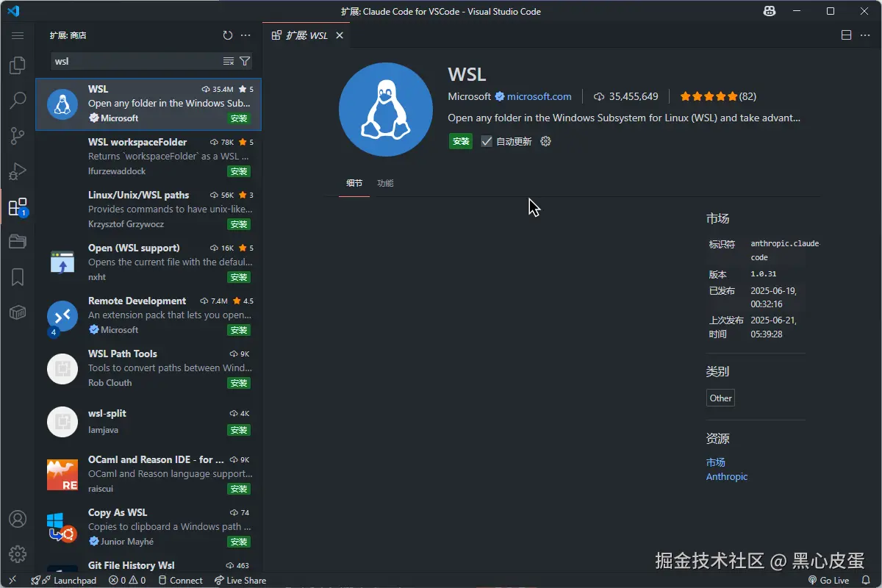Open the notifications bell in status bar
882x588 pixels.
(867, 580)
